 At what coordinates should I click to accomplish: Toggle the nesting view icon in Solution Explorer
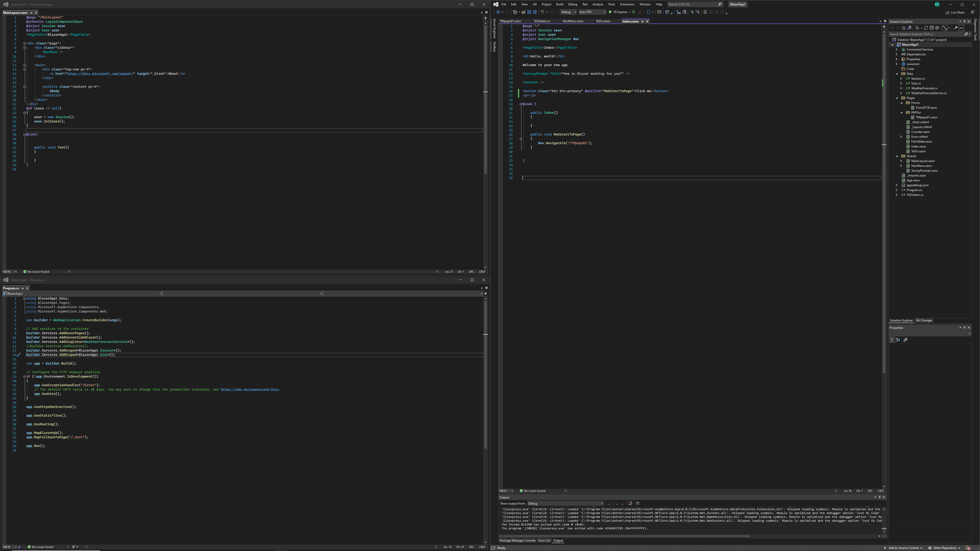pos(945,28)
